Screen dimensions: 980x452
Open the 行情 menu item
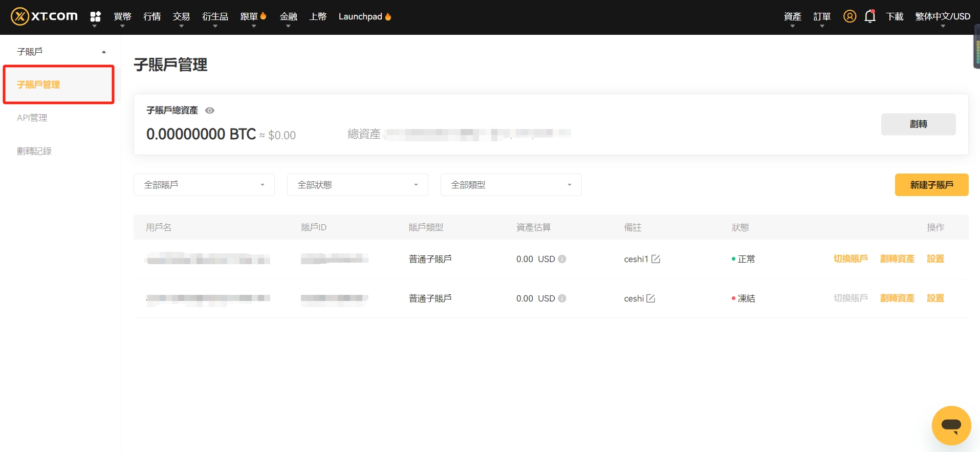152,16
